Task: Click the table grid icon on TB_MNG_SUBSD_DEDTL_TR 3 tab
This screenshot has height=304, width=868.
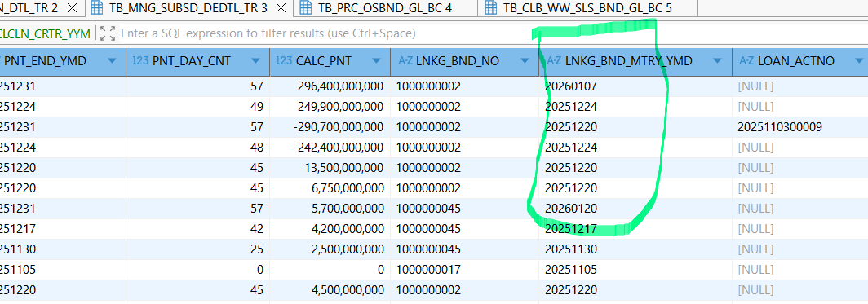Action: (97, 7)
